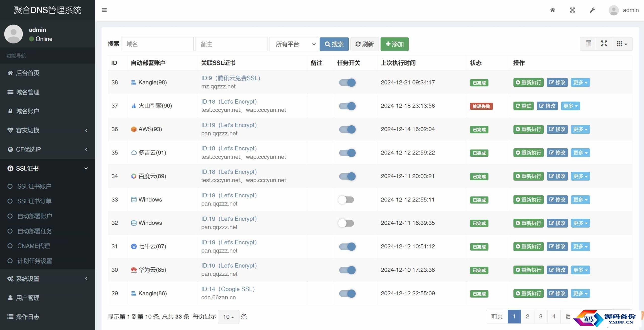Focus the 域名 search input

pos(157,44)
